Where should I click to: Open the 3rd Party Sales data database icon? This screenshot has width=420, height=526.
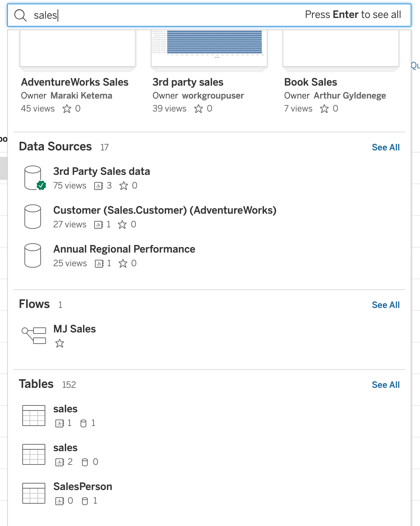point(33,176)
